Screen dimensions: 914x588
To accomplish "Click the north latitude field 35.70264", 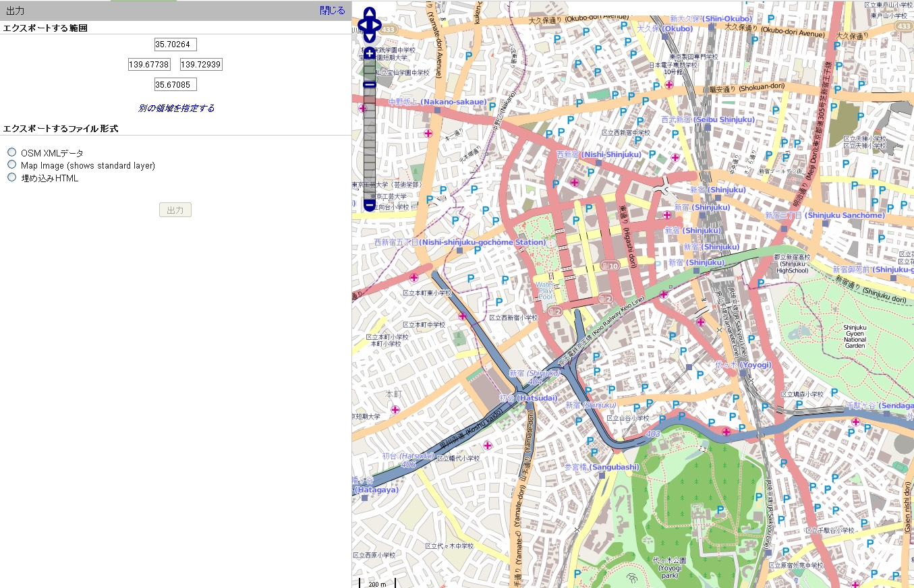I will click(x=175, y=45).
